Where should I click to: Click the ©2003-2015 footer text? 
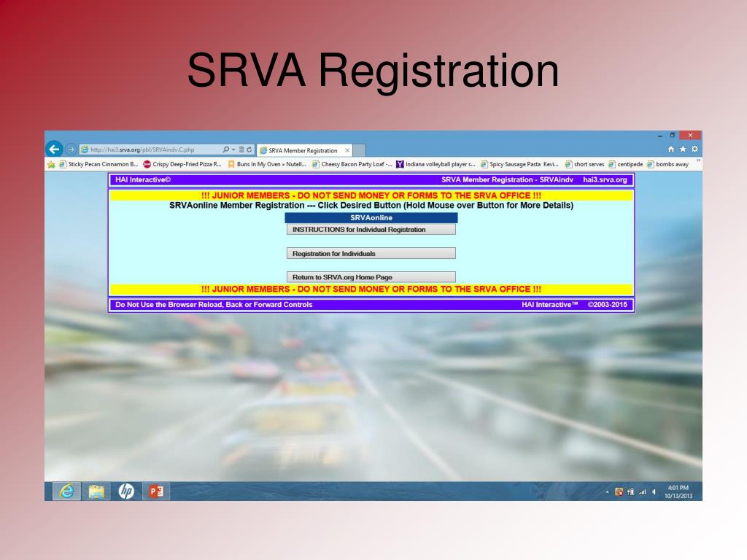pos(608,304)
